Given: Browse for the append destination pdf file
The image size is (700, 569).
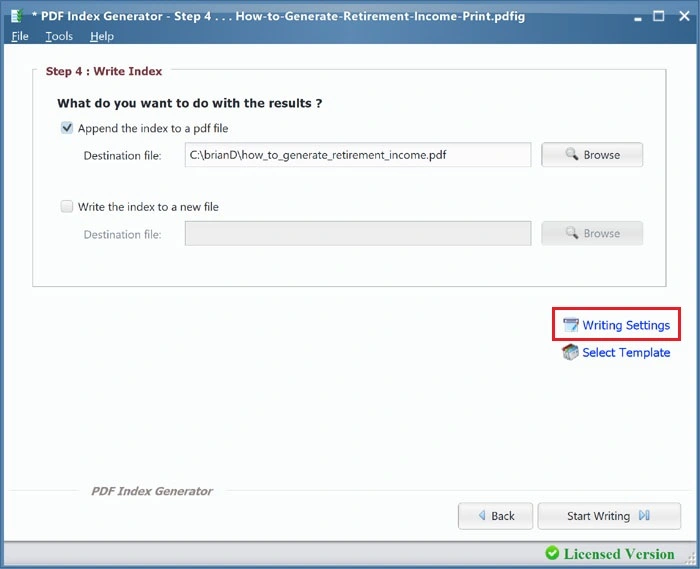Looking at the screenshot, I should tap(592, 155).
